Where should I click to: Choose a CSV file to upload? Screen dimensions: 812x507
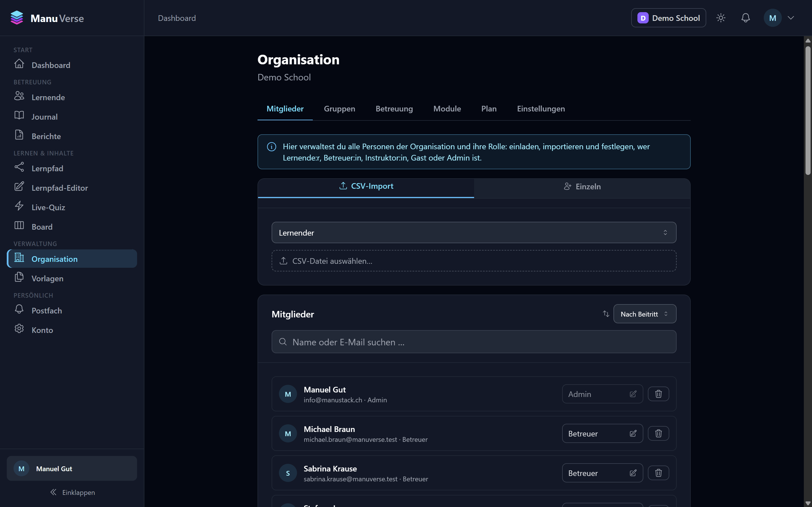coord(474,260)
